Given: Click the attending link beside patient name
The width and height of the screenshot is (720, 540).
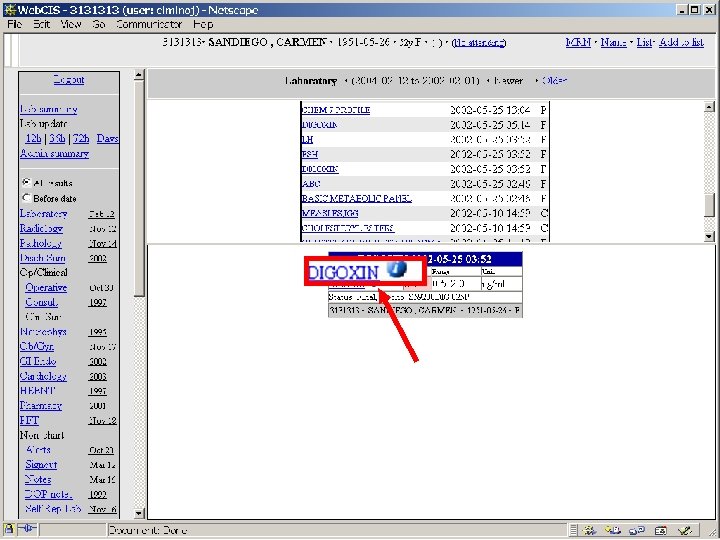Looking at the screenshot, I should pos(478,43).
